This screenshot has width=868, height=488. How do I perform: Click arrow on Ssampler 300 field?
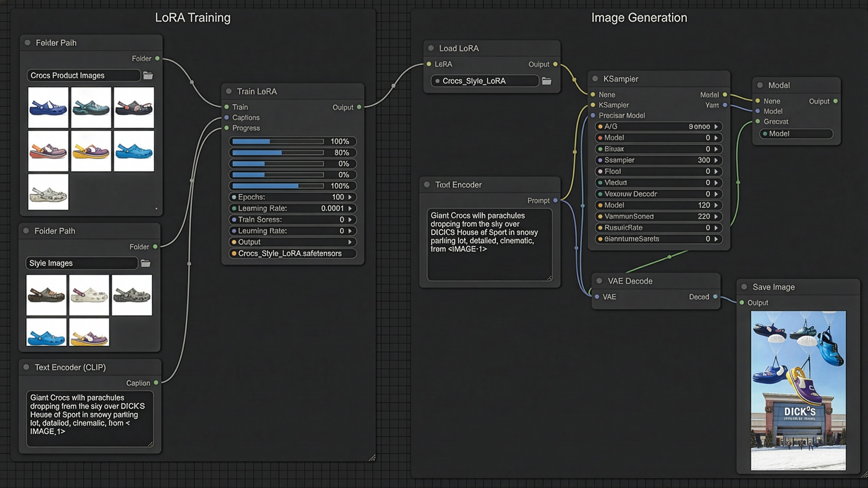[x=716, y=160]
